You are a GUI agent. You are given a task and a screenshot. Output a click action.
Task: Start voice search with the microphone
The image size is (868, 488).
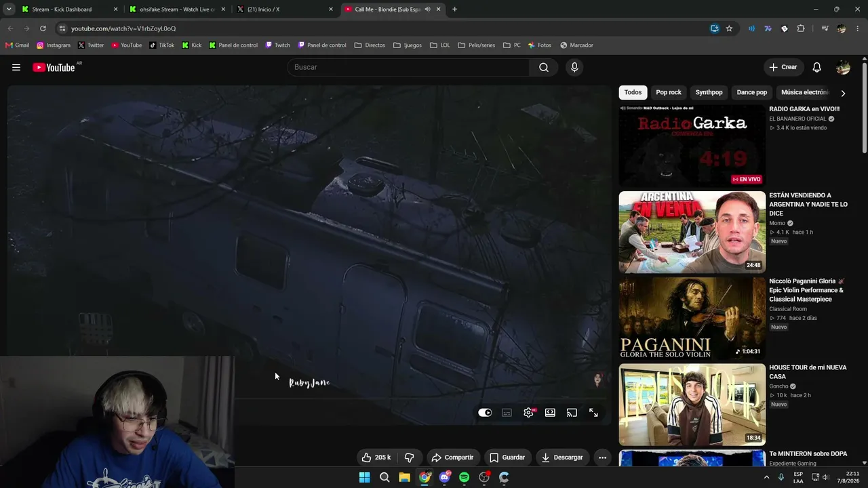[574, 67]
